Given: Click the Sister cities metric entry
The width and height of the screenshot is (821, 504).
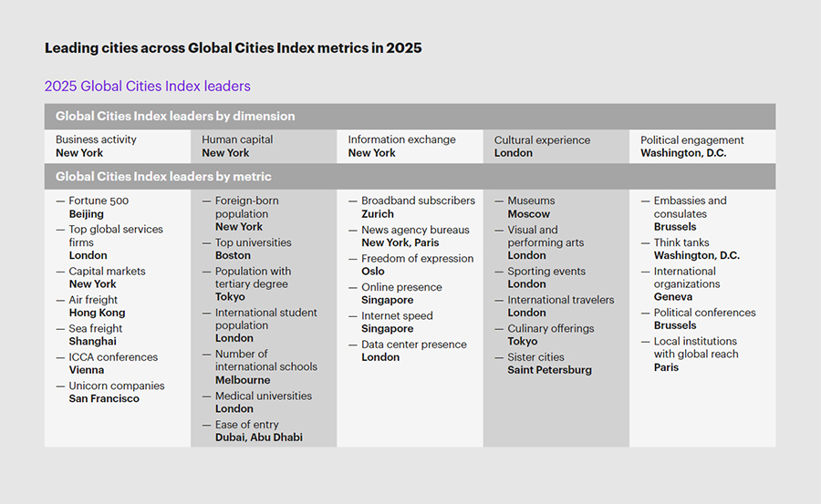Looking at the screenshot, I should click(x=535, y=358).
